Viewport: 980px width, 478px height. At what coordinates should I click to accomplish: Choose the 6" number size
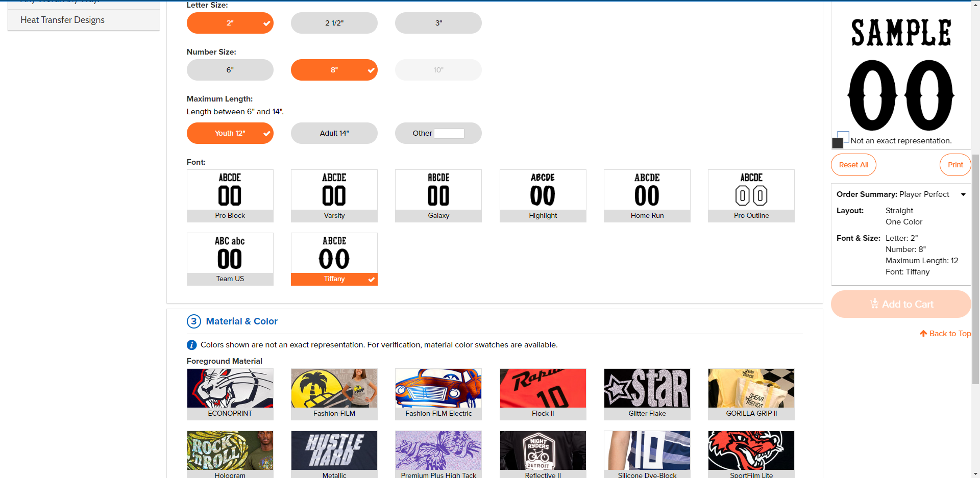[x=230, y=70]
